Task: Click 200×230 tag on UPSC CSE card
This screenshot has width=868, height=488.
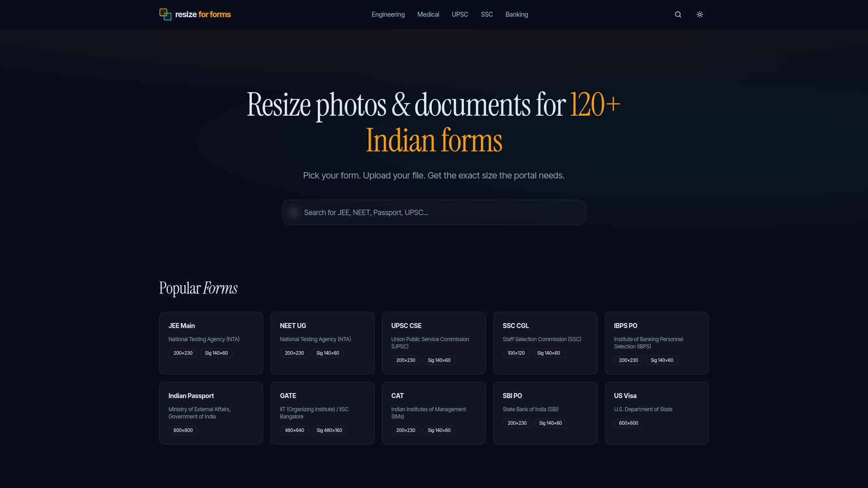Action: (x=406, y=361)
